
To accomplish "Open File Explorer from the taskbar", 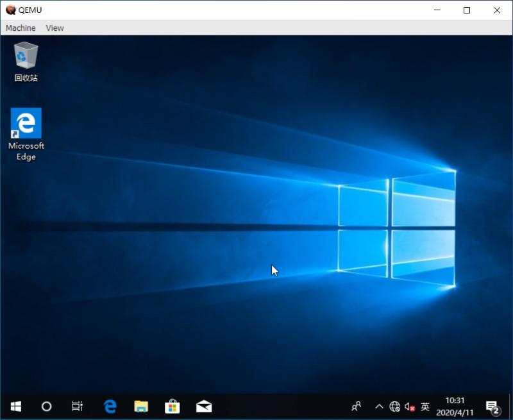I will (140, 406).
